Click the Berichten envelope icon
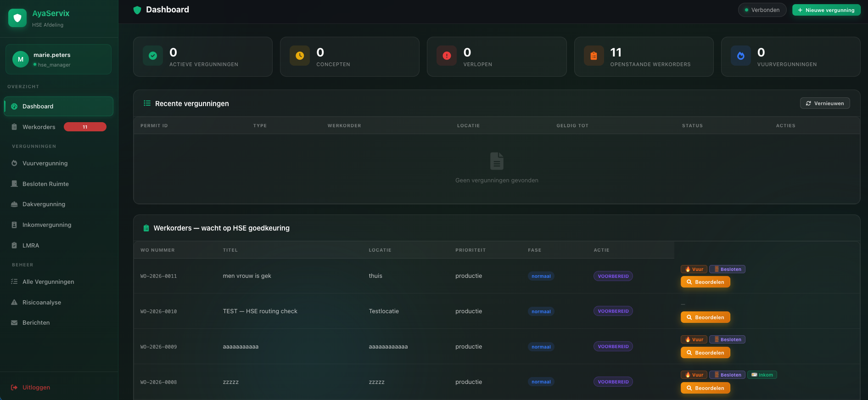 tap(14, 323)
